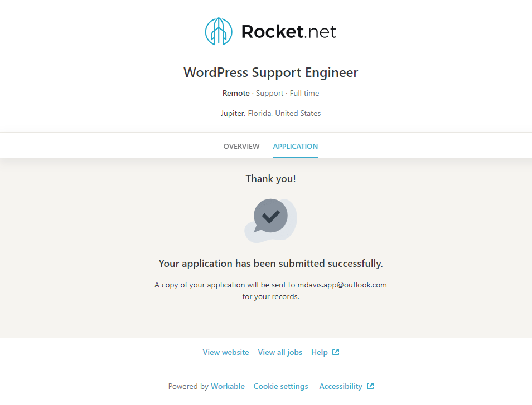Click the Rocket.net rocket logo icon
532x405 pixels.
[x=218, y=31]
